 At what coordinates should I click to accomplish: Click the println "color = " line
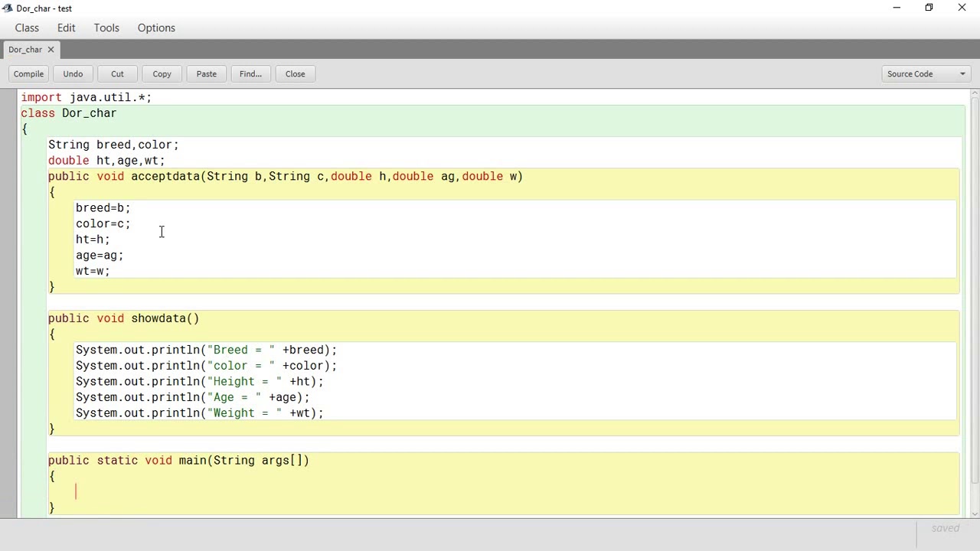pyautogui.click(x=206, y=366)
